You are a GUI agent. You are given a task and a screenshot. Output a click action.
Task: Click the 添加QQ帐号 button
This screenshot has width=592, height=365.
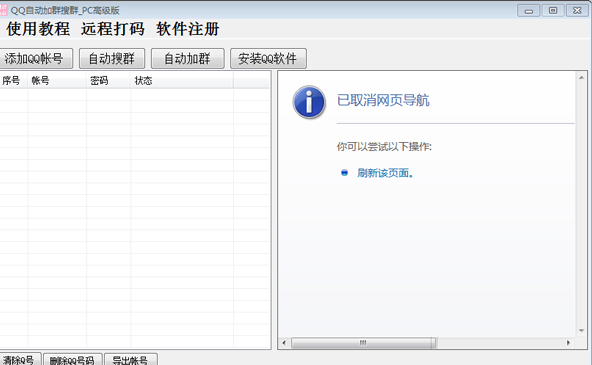coord(35,59)
